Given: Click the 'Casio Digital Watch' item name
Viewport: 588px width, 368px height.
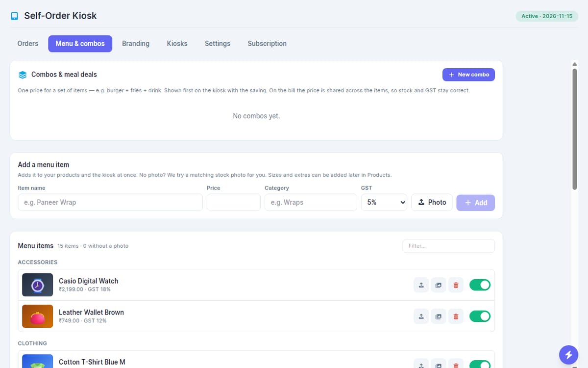Looking at the screenshot, I should coord(89,281).
